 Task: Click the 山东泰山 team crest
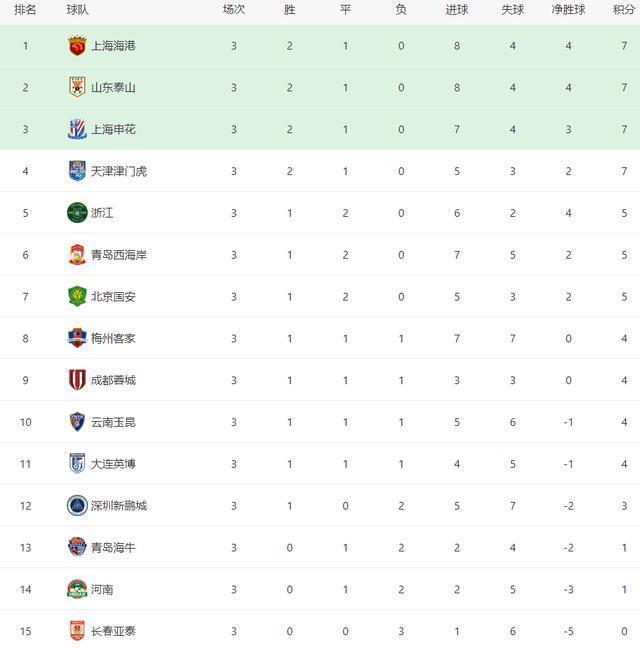[x=77, y=87]
